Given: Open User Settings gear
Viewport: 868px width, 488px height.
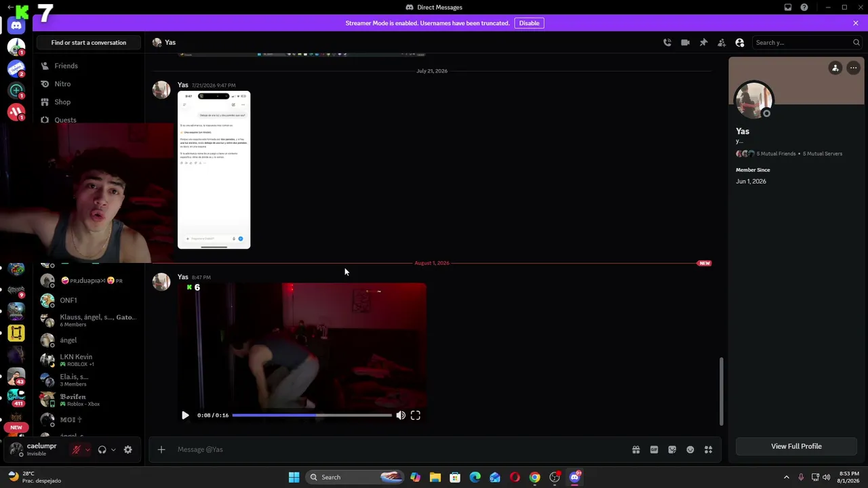Looking at the screenshot, I should [127, 449].
